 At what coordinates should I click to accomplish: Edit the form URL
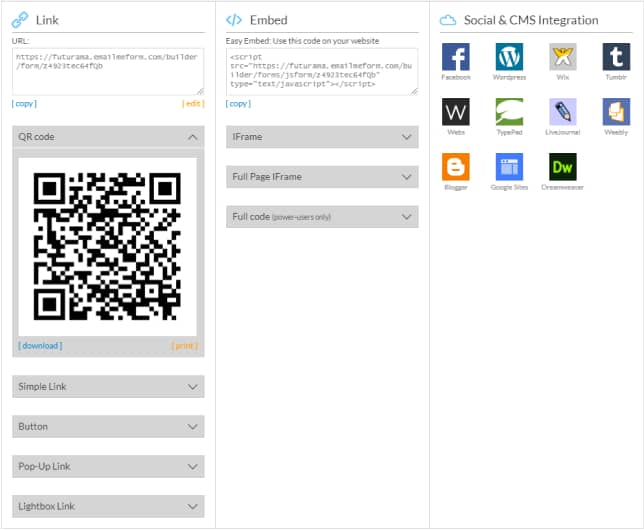(193, 104)
